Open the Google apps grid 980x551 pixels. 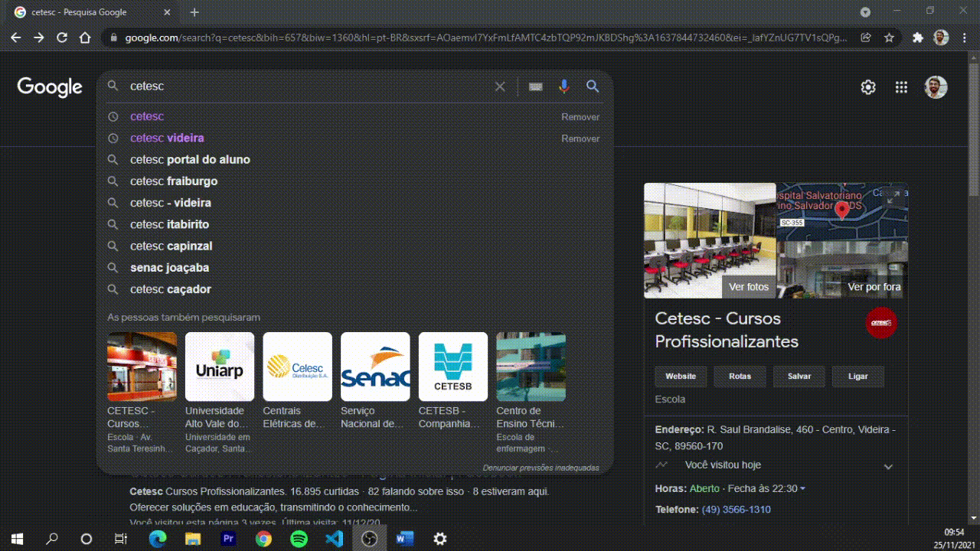pos(901,87)
